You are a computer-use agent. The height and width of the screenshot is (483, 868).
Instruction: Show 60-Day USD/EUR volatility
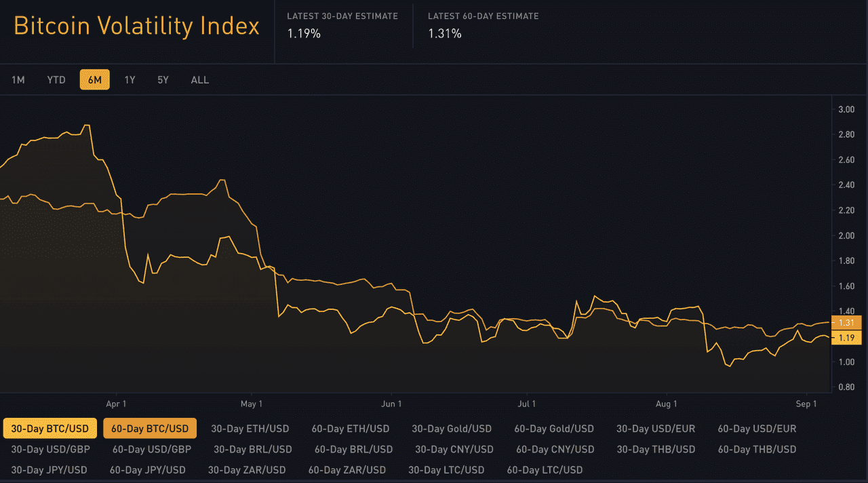pyautogui.click(x=757, y=428)
